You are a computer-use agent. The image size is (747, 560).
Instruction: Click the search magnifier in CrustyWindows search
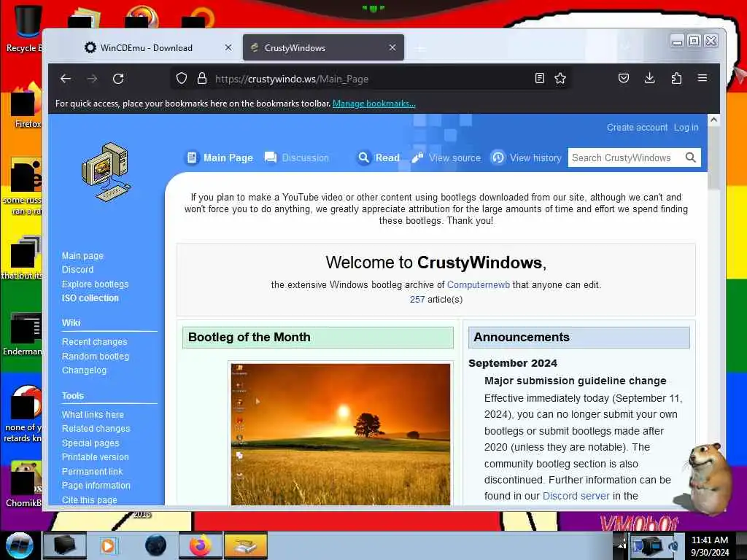[x=690, y=157]
